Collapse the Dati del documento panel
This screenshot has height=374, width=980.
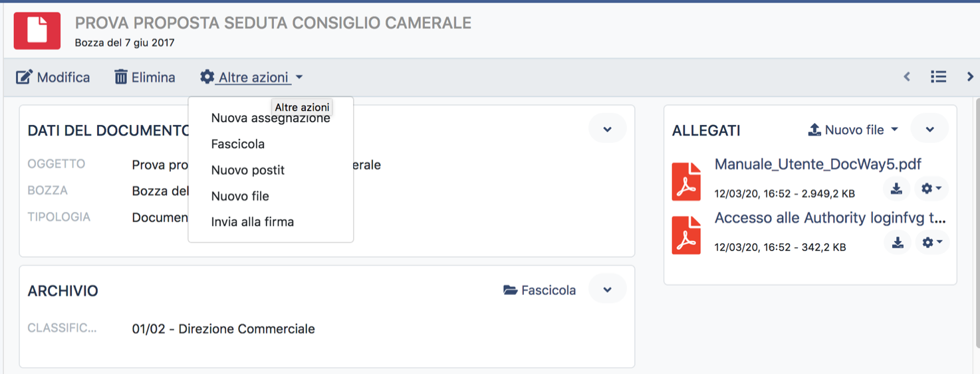(607, 130)
